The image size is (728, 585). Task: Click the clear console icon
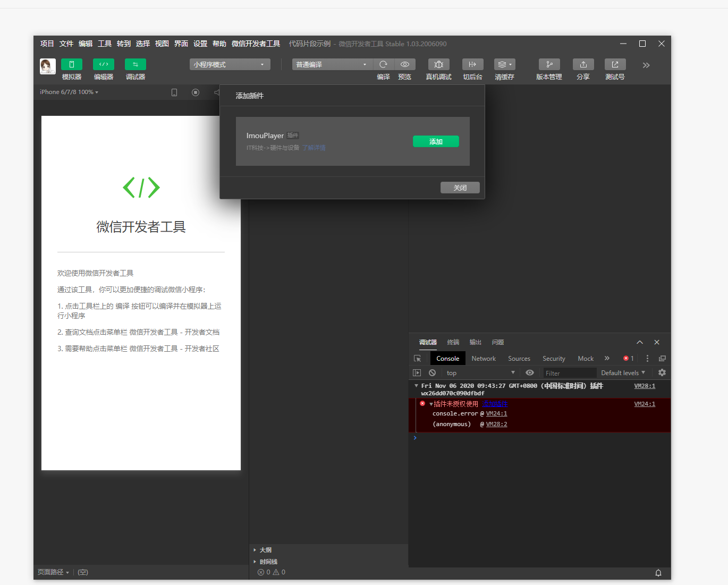pos(433,373)
